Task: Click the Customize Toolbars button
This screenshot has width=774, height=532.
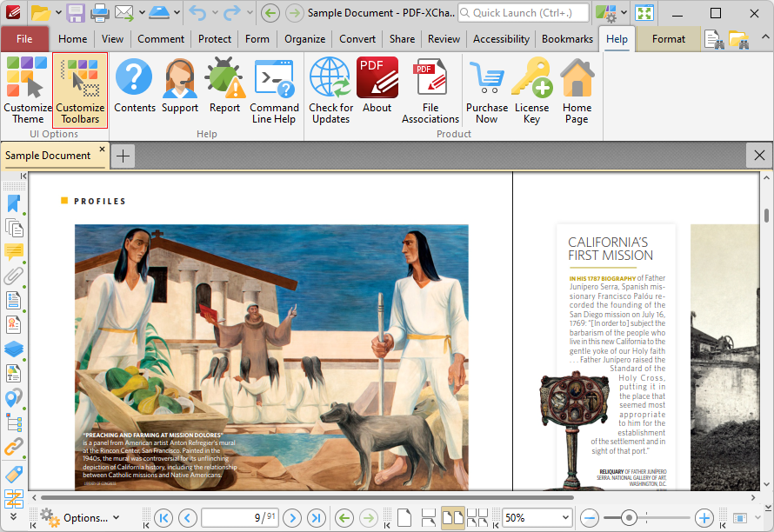Action: (80, 90)
